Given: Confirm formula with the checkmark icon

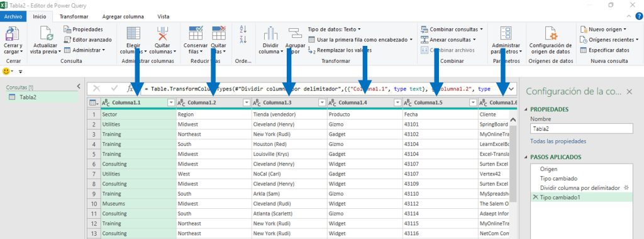Looking at the screenshot, I should tap(114, 88).
